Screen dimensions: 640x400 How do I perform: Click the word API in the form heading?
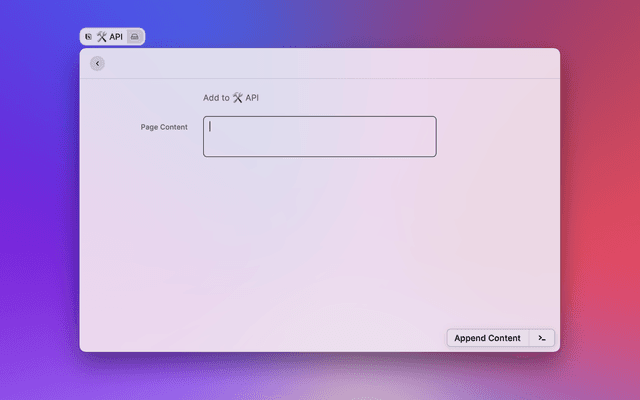(252, 98)
